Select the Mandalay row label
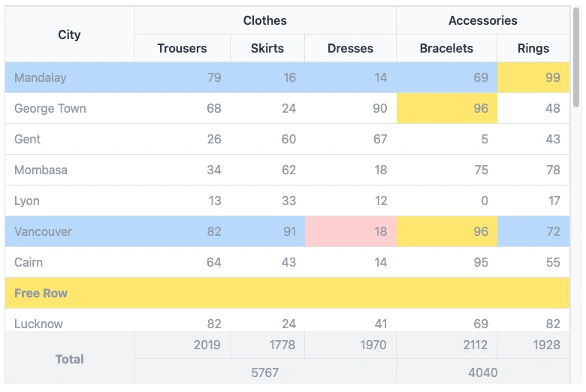 point(41,77)
